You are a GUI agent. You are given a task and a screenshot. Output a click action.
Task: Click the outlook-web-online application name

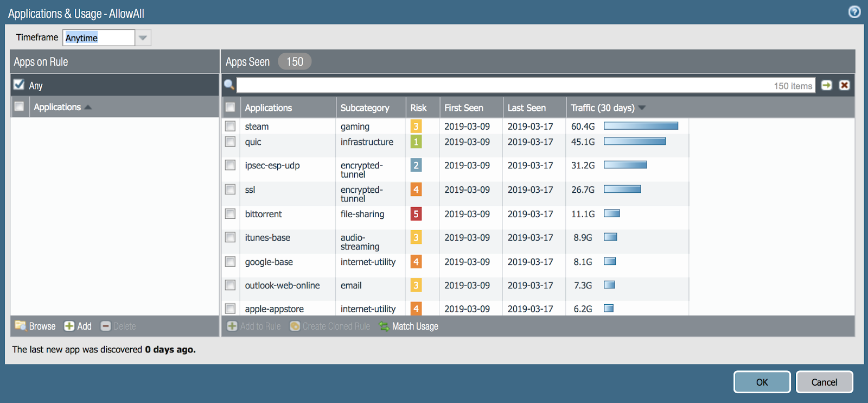tap(282, 285)
